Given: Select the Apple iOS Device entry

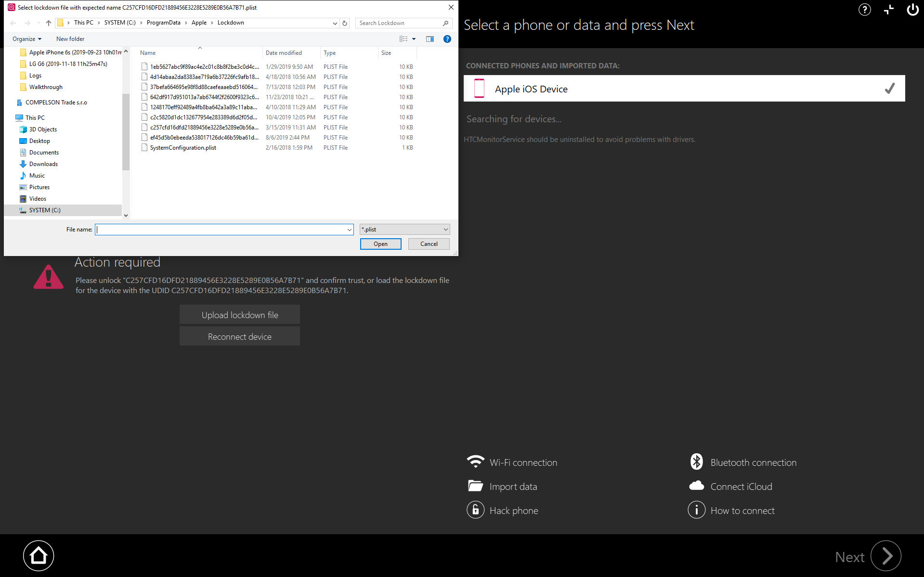Looking at the screenshot, I should (x=684, y=89).
